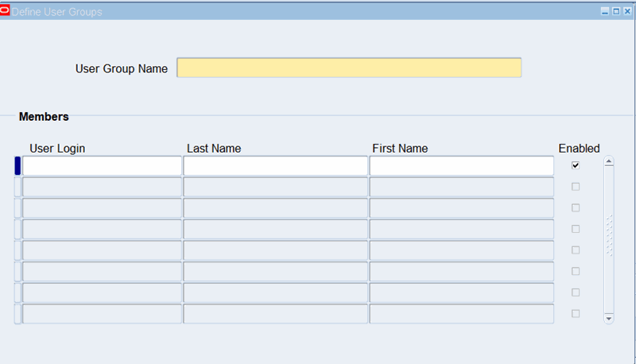Click User Login field in second row
Viewport: 636px width, 364px height.
[102, 187]
